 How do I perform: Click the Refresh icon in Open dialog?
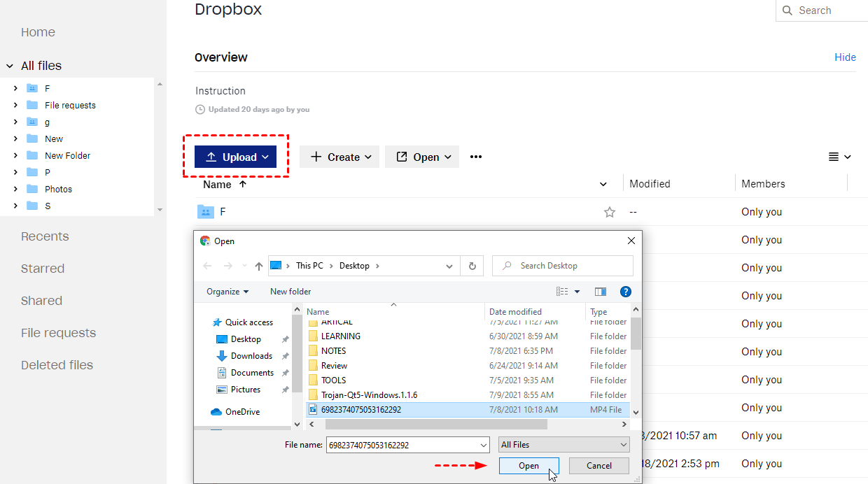point(472,266)
